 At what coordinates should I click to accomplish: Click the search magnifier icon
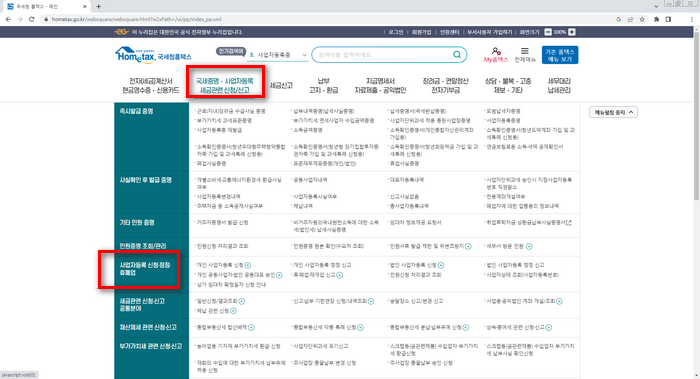click(457, 54)
